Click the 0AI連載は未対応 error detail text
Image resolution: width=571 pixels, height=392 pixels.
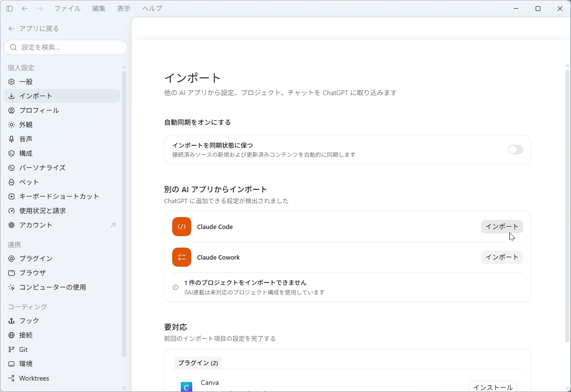[x=254, y=292]
